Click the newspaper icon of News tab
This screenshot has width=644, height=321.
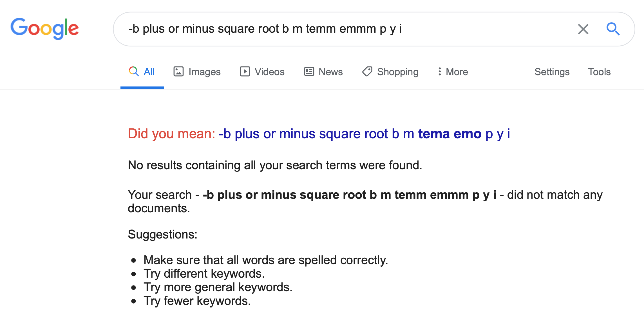click(x=309, y=72)
